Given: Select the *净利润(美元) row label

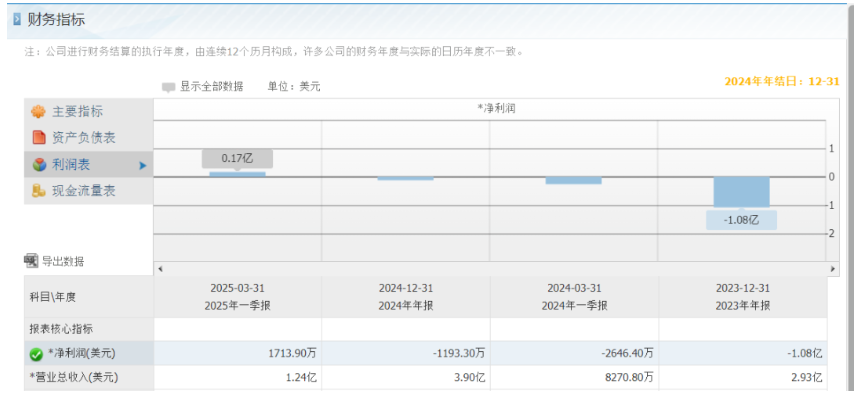Looking at the screenshot, I should point(81,354).
